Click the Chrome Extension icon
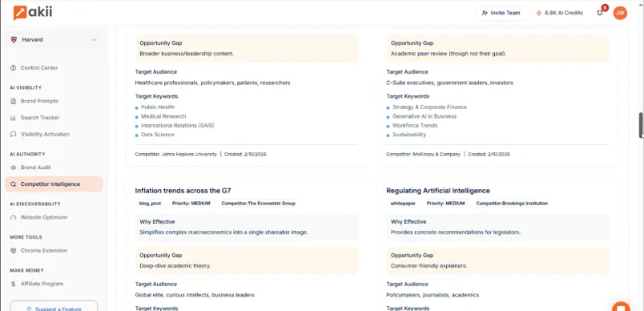Screen dimensions: 644x311 (x=13, y=251)
